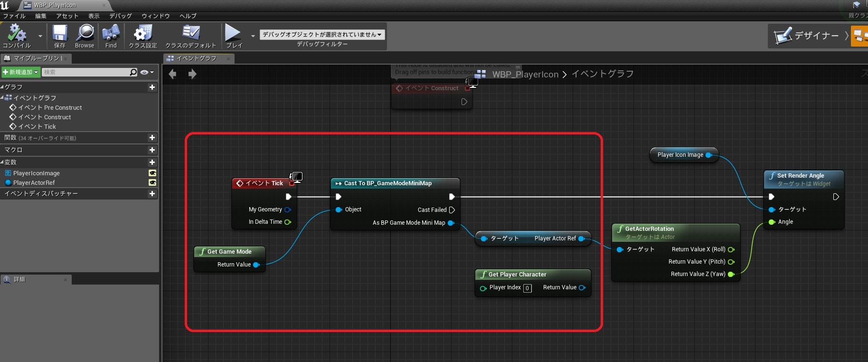Viewport: 868px width, 362px height.
Task: Open the Debug (デバッグ) menu
Action: coord(121,16)
